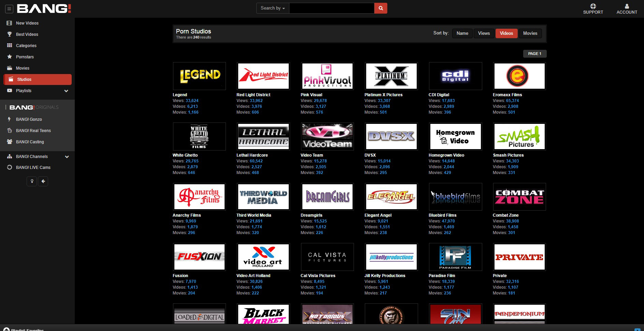Viewport: 644px width, 331px height.
Task: Click the DVSX studio thumbnail
Action: (391, 136)
